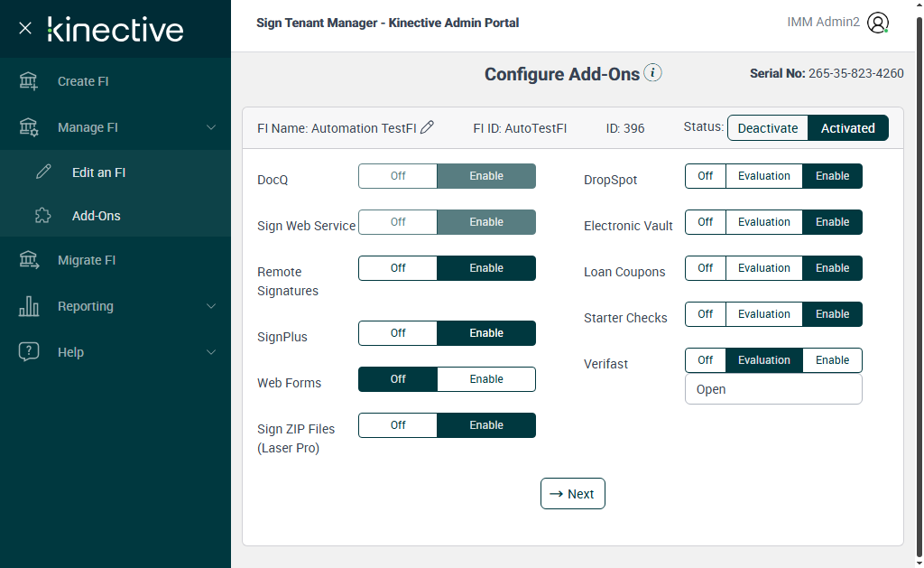Close the sidebar with the X icon
The height and width of the screenshot is (568, 924).
(x=24, y=28)
